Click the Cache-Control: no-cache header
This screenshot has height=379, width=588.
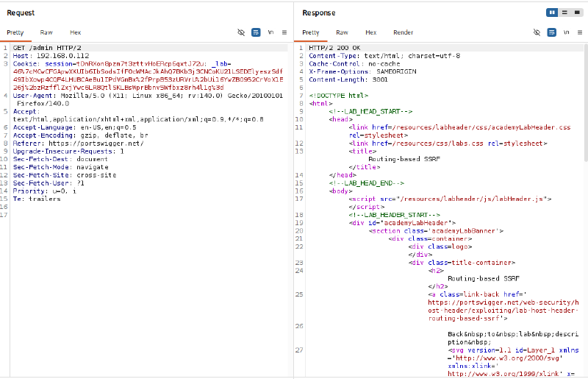coord(354,63)
